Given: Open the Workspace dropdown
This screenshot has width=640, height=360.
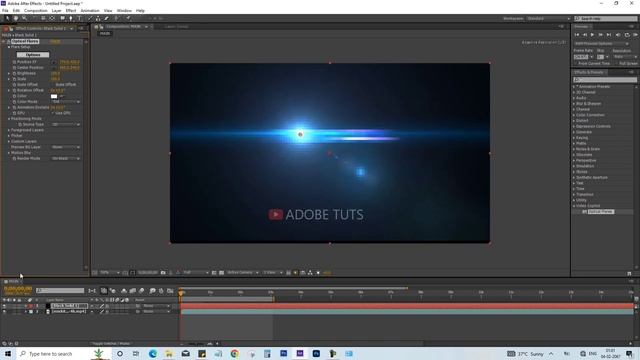Looking at the screenshot, I should click(548, 18).
